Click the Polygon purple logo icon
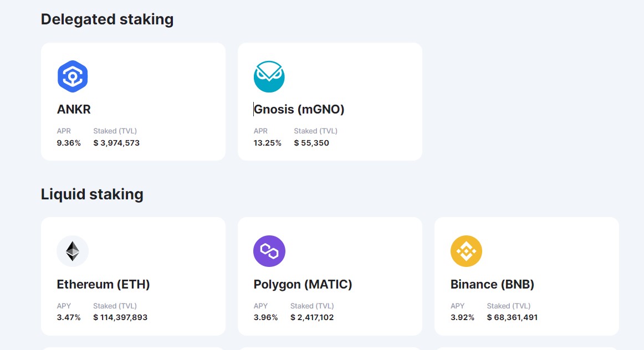 point(269,251)
